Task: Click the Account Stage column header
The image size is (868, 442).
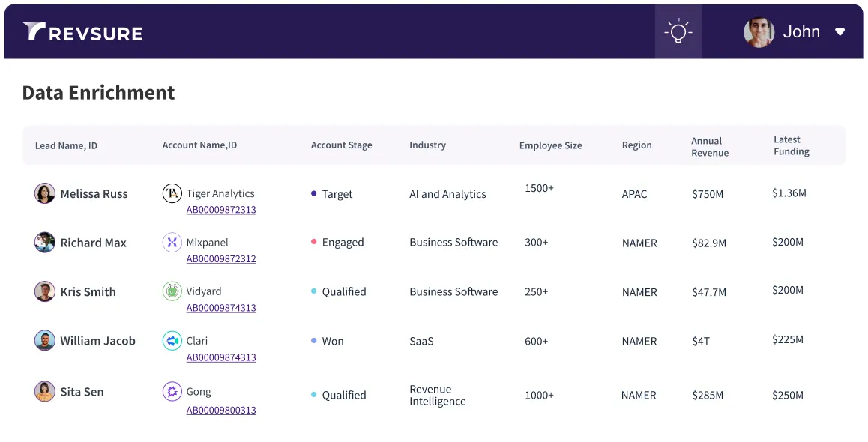Action: pos(341,145)
